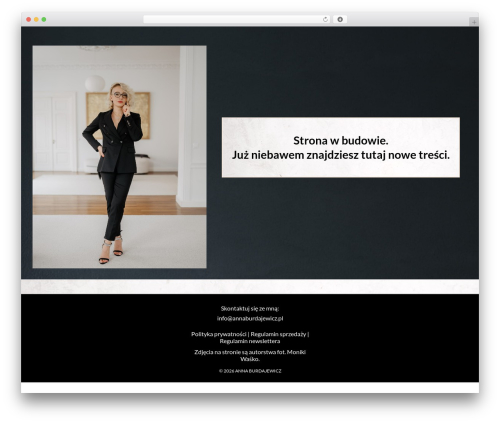Click the photo of woman in black suit
Image resolution: width=500 pixels, height=423 pixels.
pos(119,157)
